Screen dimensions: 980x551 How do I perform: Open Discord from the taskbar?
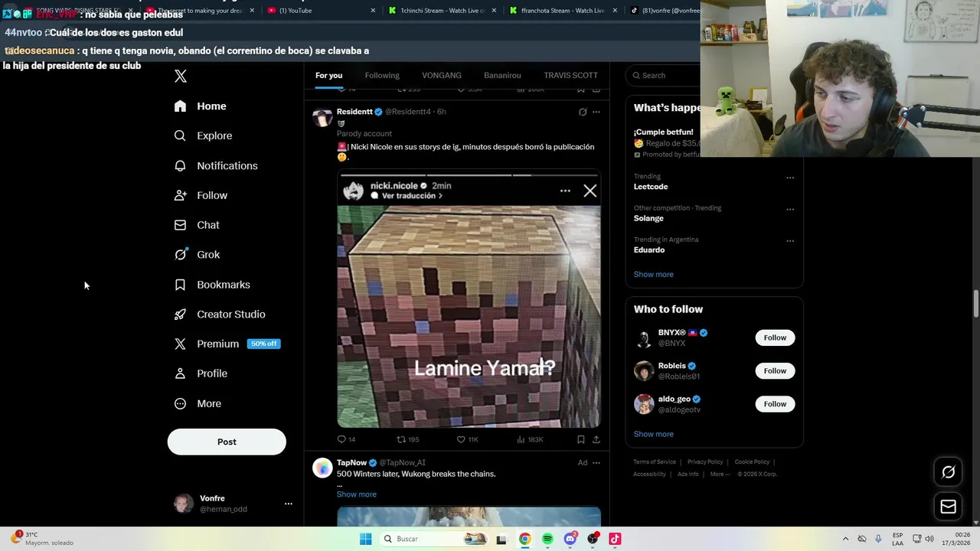pyautogui.click(x=570, y=539)
